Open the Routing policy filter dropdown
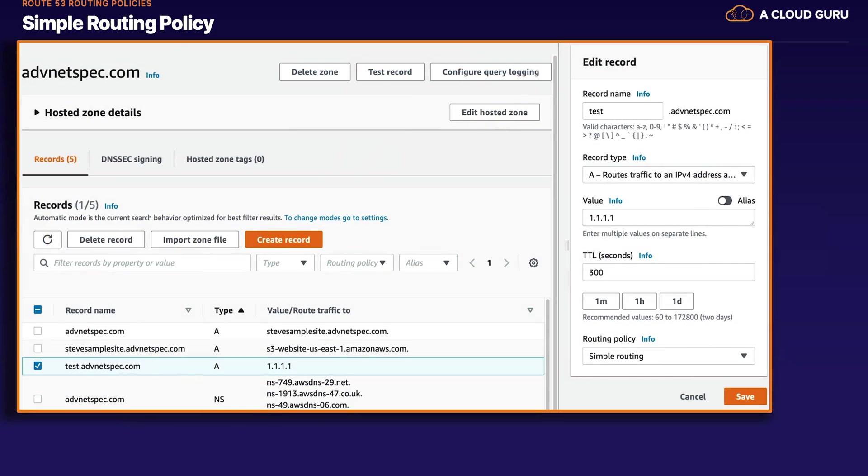Viewport: 868px width, 476px height. click(357, 263)
